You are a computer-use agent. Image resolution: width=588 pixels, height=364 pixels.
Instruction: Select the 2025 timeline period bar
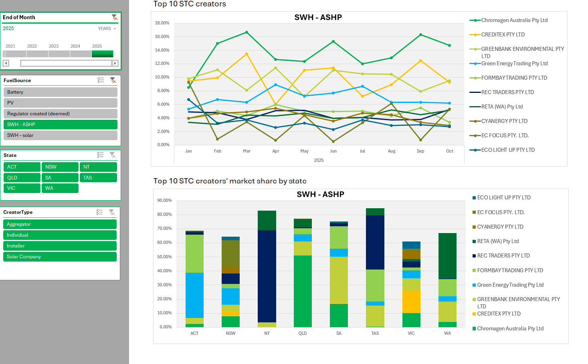(103, 54)
